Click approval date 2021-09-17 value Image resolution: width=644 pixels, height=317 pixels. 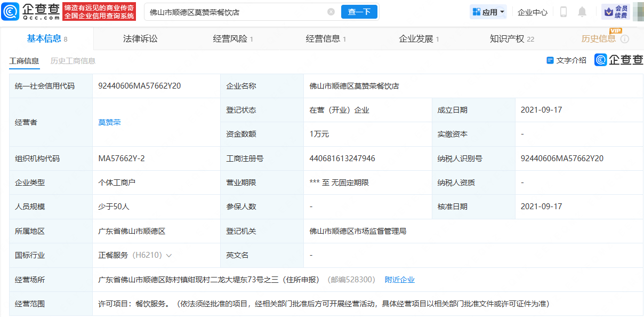click(x=541, y=207)
